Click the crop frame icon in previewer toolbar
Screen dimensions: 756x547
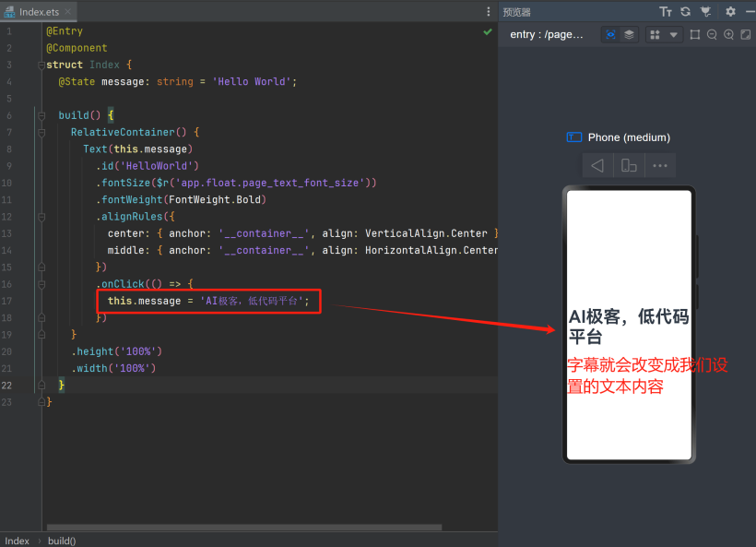pyautogui.click(x=695, y=34)
